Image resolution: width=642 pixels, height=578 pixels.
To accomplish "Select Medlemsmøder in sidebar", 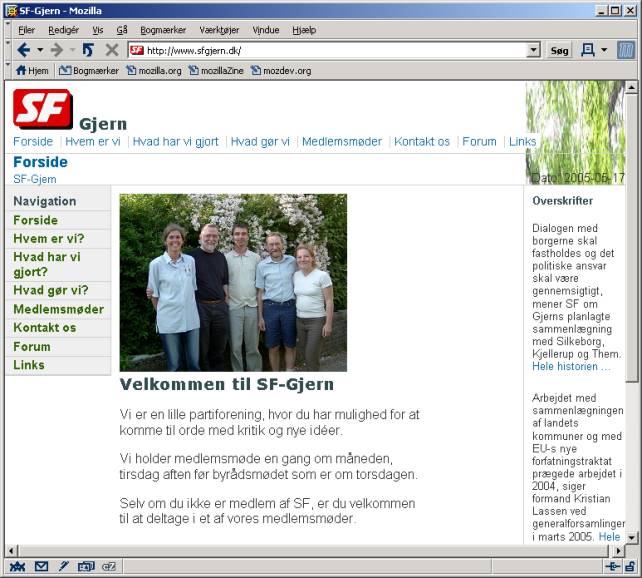I will point(59,309).
